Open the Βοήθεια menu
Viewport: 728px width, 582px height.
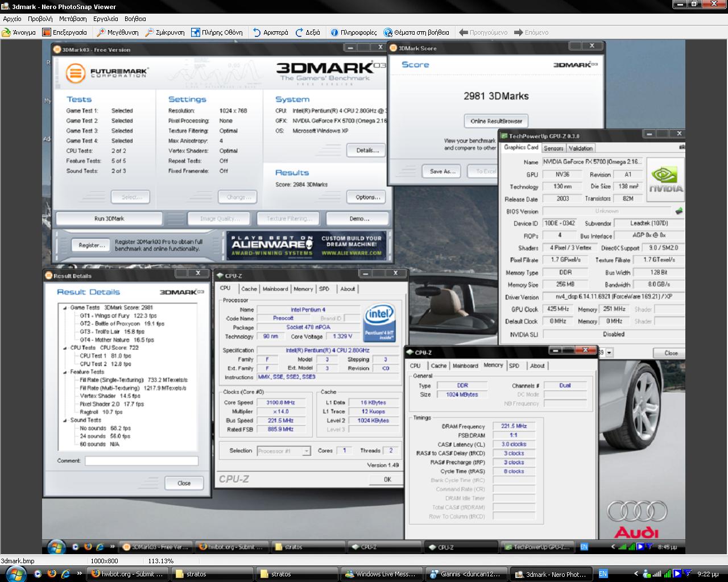[x=135, y=19]
